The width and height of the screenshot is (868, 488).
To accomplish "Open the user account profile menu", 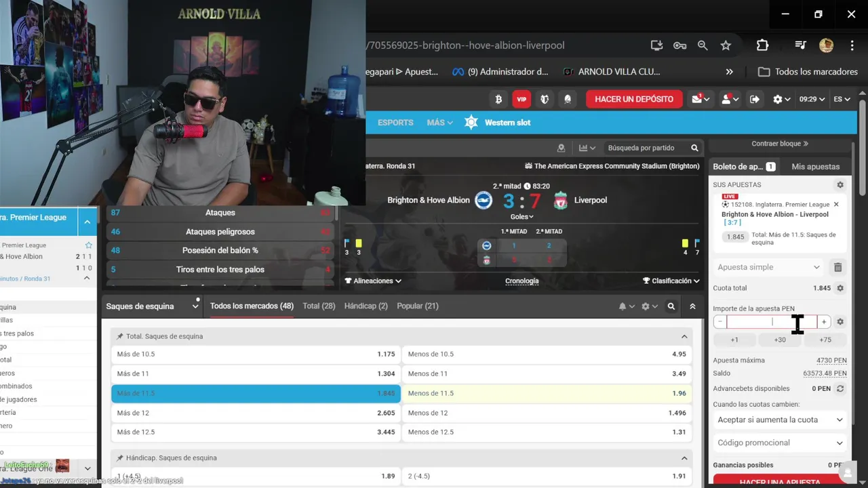I will 730,99.
